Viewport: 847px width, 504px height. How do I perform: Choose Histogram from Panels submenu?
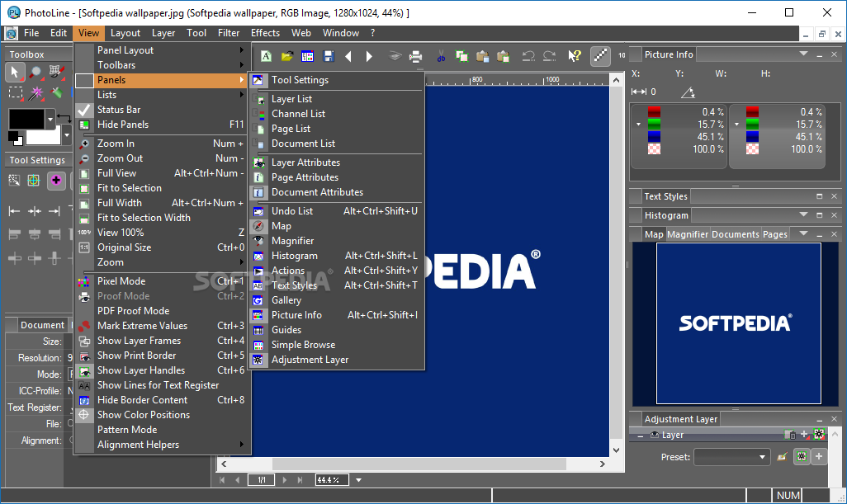(336, 256)
